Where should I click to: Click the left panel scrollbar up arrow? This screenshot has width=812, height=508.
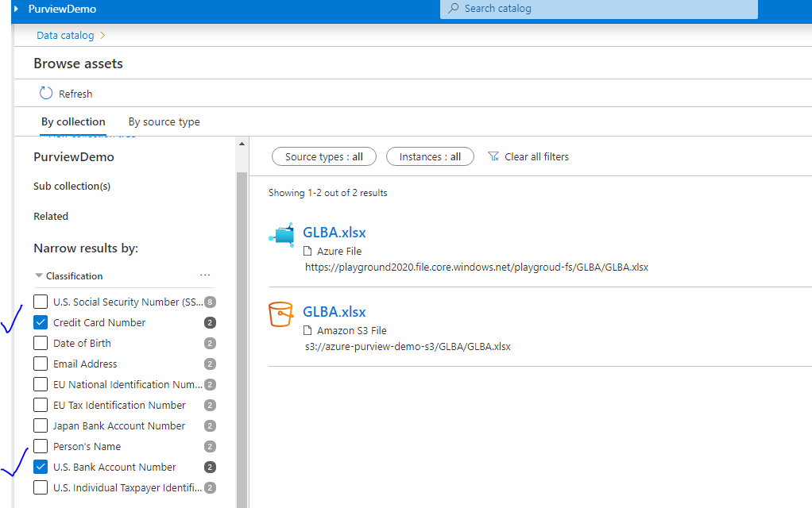[242, 144]
